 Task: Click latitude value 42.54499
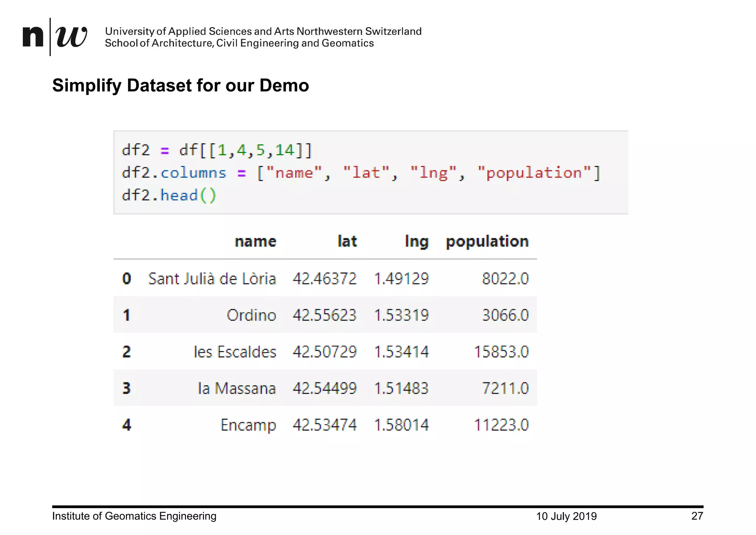point(325,388)
